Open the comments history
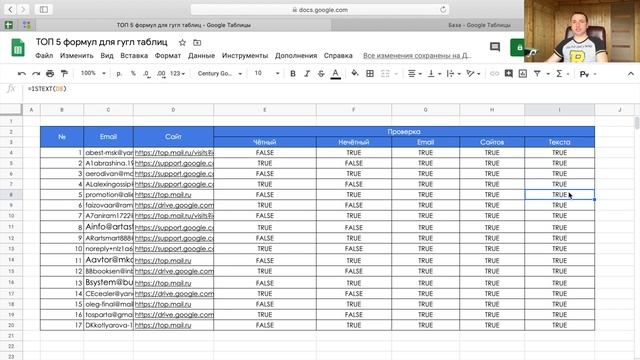 coord(495,47)
